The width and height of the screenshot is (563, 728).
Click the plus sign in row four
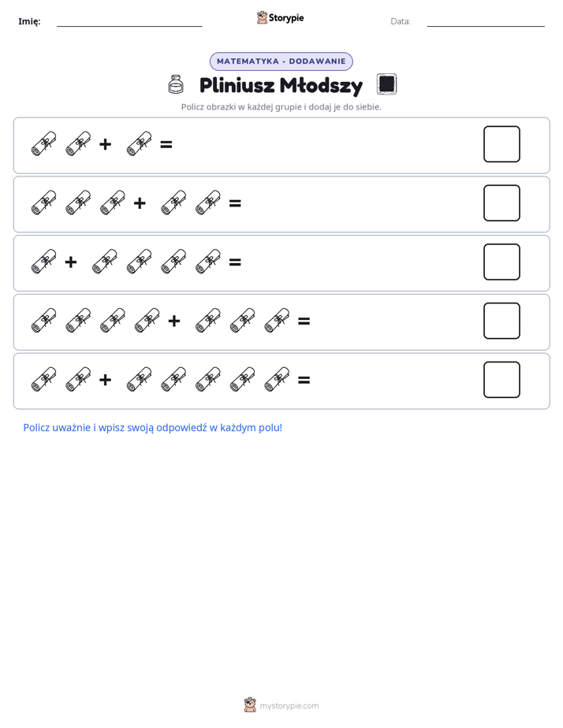point(173,321)
